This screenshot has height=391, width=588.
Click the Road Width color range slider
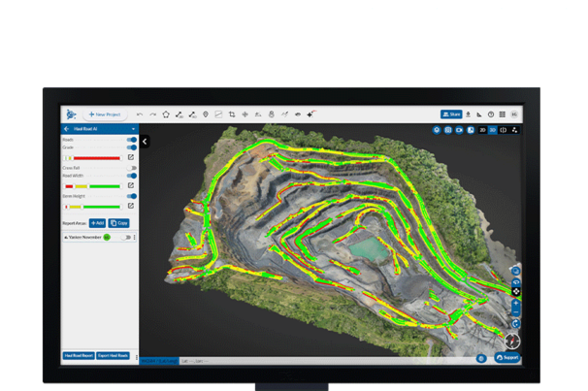point(93,186)
